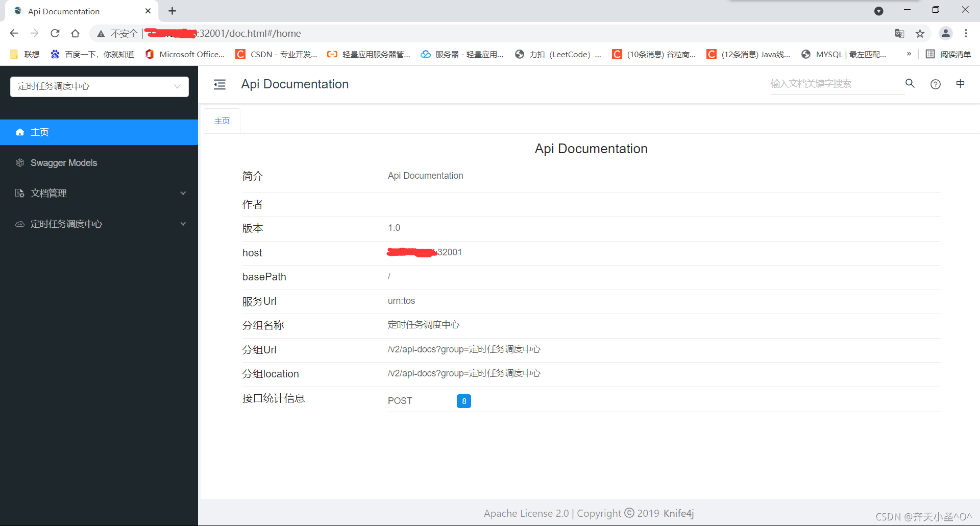Click the host row label
The height and width of the screenshot is (526, 980).
(x=252, y=253)
